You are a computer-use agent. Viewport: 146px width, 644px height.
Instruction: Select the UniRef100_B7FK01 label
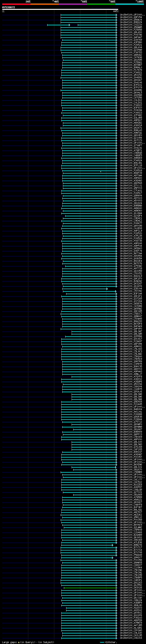pos(131,85)
